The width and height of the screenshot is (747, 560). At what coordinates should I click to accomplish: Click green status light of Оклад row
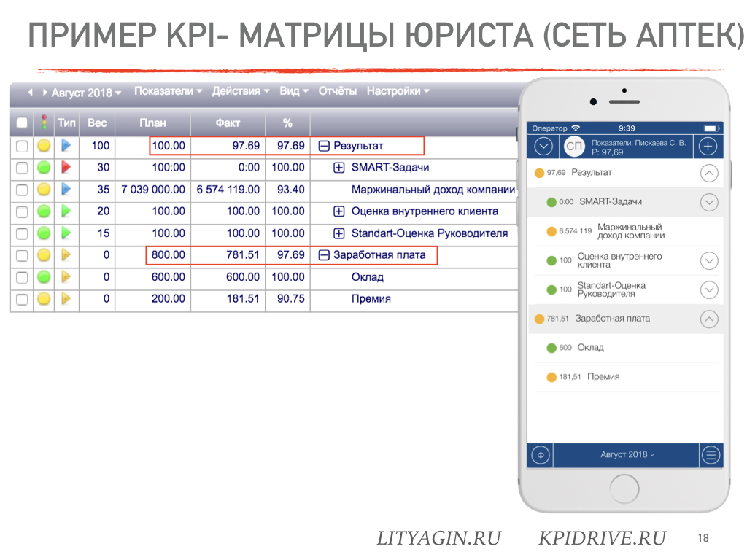(44, 277)
